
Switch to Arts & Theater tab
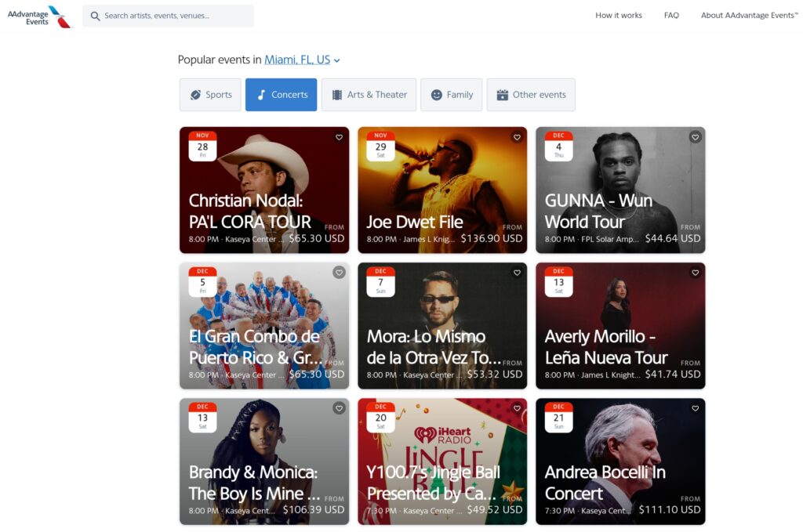pos(369,95)
